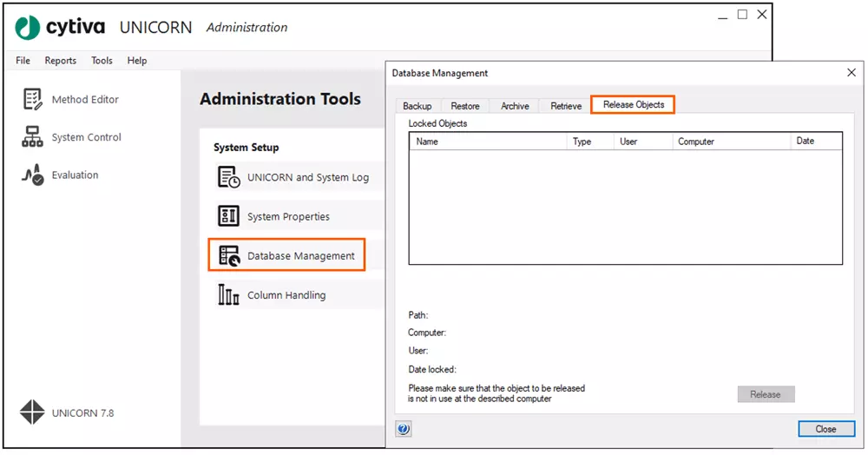Switch to the Retrieve tab
This screenshot has width=868, height=455.
coord(566,106)
